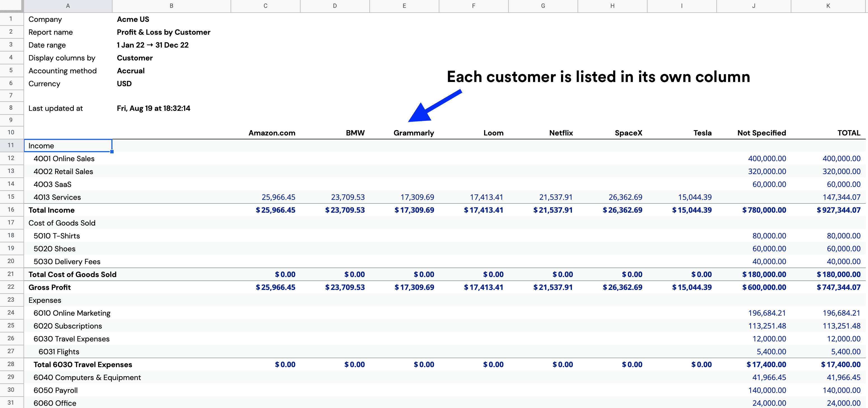Click the Amazon.com column heading cell
The image size is (868, 408).
click(x=272, y=133)
